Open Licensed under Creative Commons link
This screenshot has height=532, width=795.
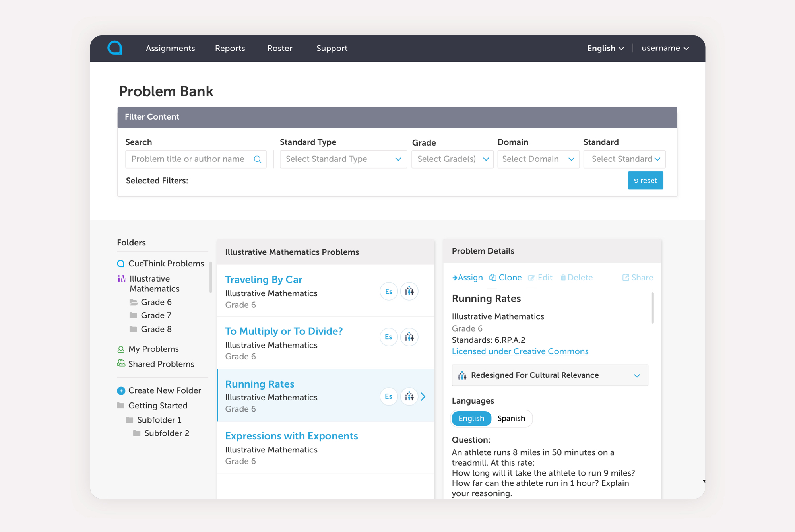coord(520,351)
